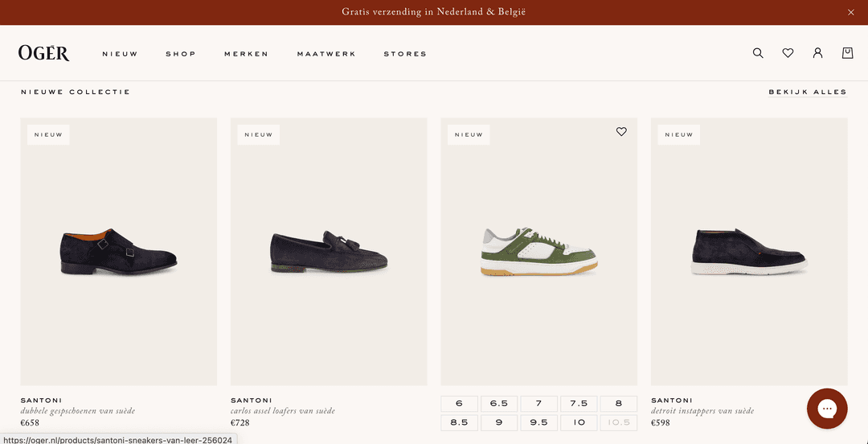Screen dimensions: 868x444
Task: Open the tassel loafer product image
Action: point(329,252)
